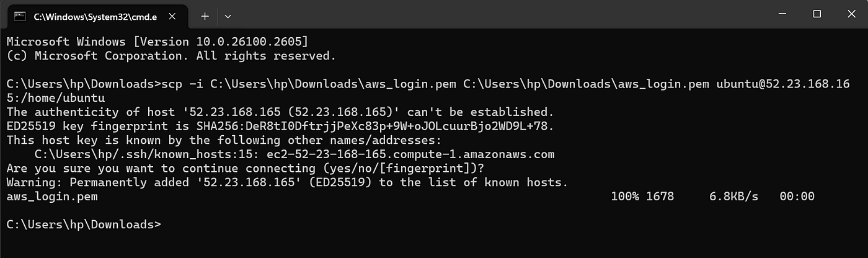The image size is (868, 258).
Task: Expand the new tab profile dropdown chevron
Action: (228, 16)
